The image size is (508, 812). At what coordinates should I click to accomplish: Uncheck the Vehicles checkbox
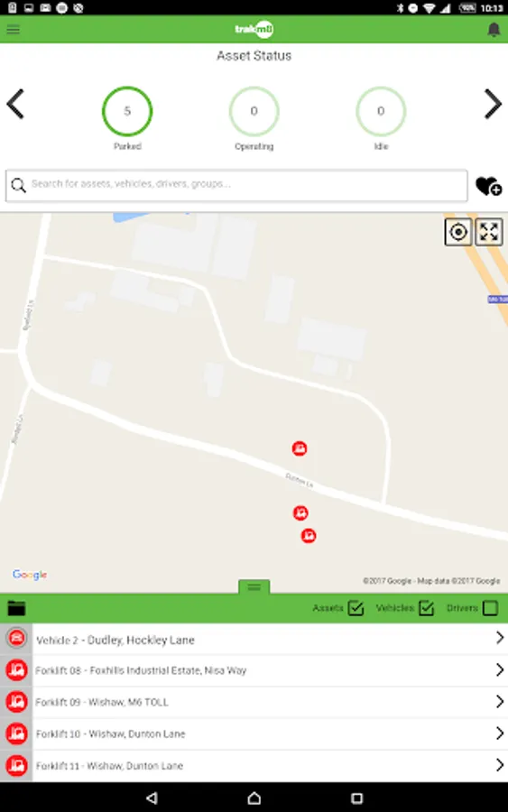pos(426,607)
